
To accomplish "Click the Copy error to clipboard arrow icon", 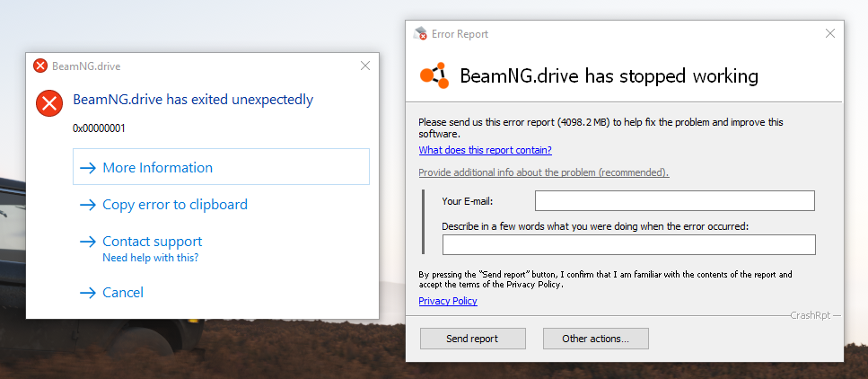I will tap(88, 205).
